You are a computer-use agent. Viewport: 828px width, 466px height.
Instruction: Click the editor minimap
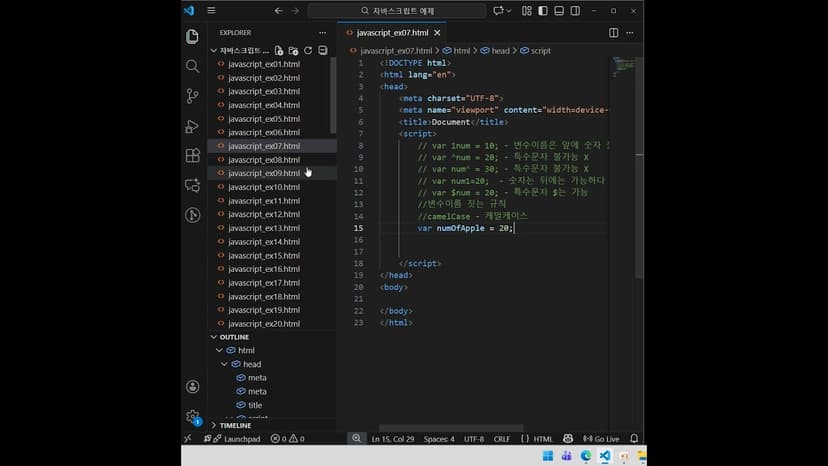625,67
